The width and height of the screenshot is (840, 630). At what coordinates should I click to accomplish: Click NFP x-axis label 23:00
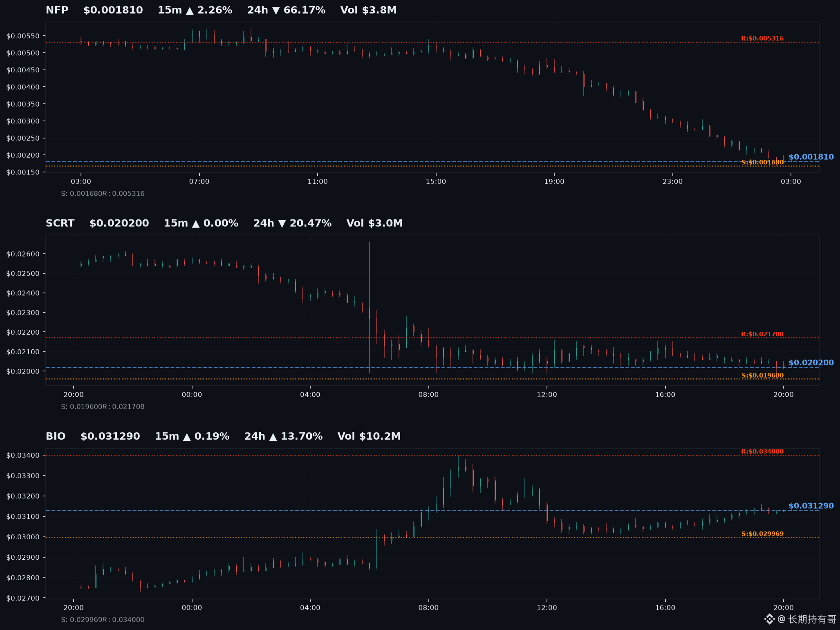click(672, 182)
